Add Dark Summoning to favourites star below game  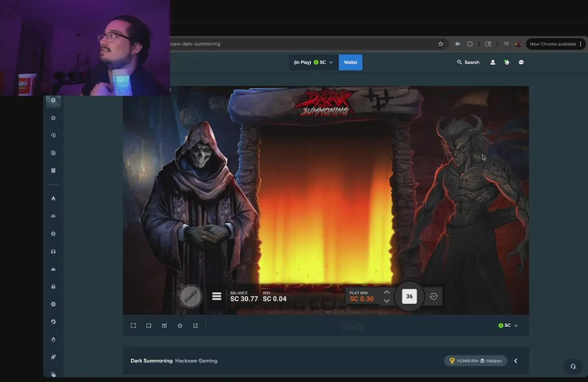(x=180, y=325)
